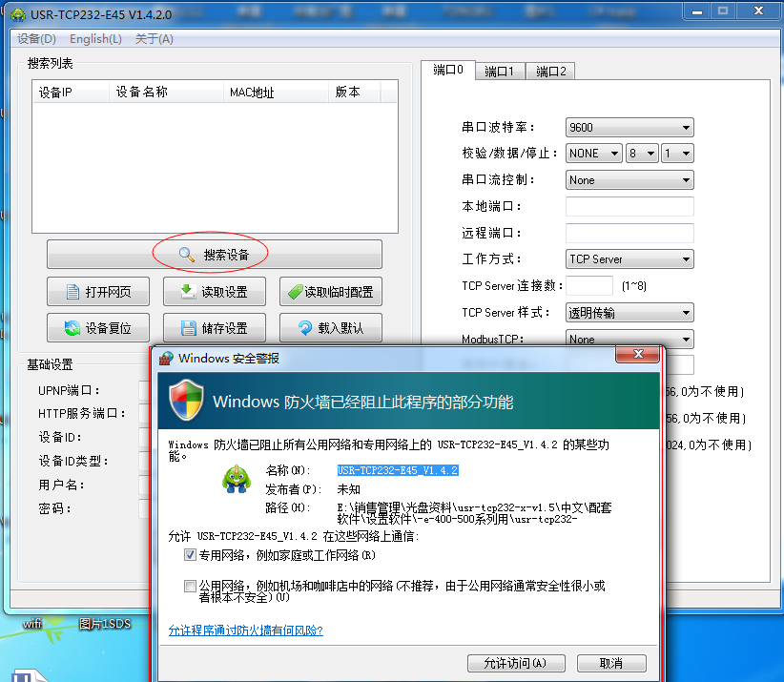Switch to the 端口1 tab
The image size is (784, 682).
[x=499, y=72]
